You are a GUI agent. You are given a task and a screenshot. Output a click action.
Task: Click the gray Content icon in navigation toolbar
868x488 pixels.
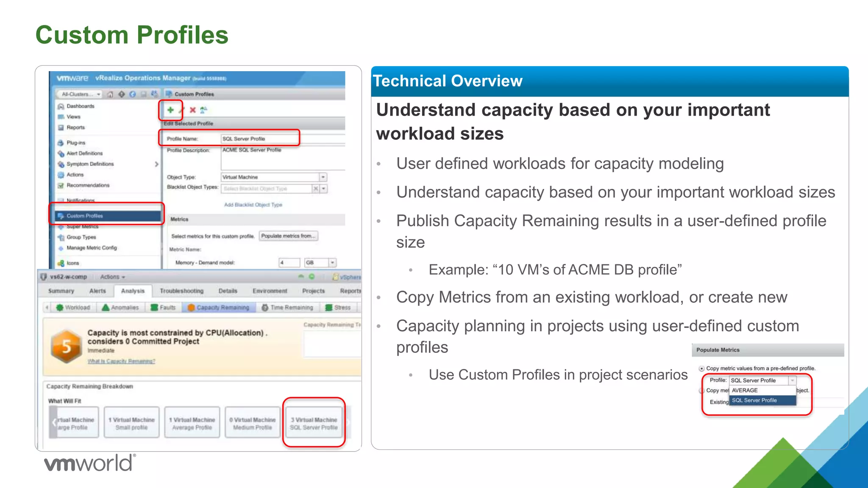point(144,94)
